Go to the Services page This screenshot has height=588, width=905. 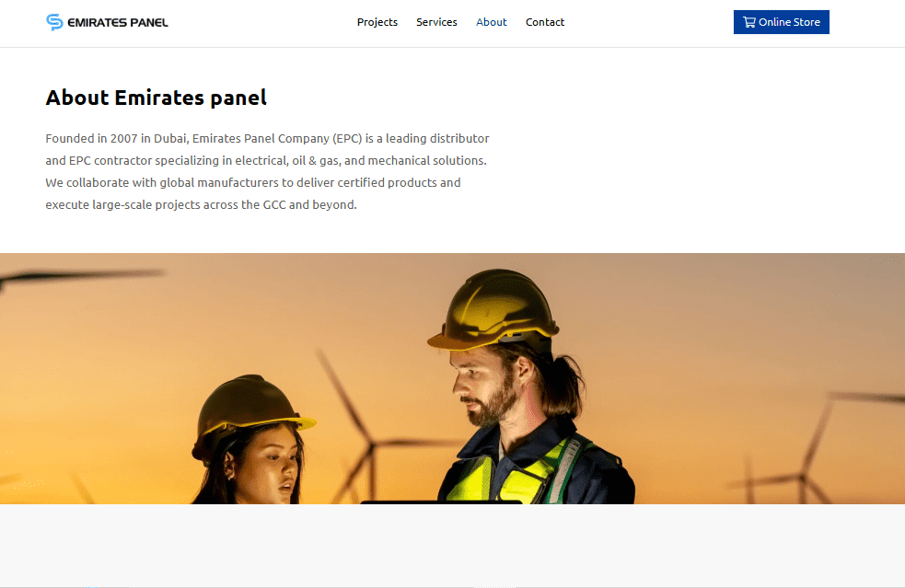pos(436,22)
